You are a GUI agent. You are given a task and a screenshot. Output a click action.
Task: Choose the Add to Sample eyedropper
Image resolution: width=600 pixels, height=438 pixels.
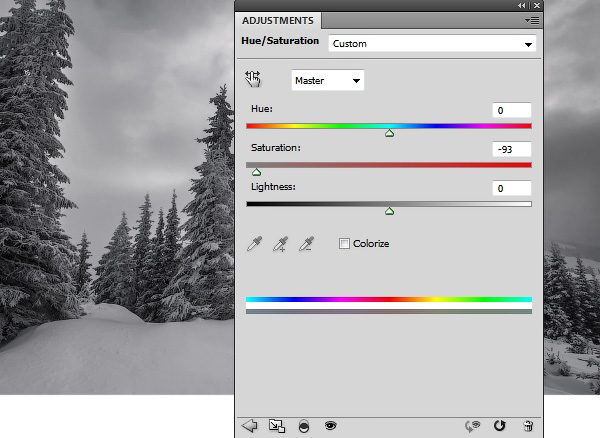click(280, 244)
